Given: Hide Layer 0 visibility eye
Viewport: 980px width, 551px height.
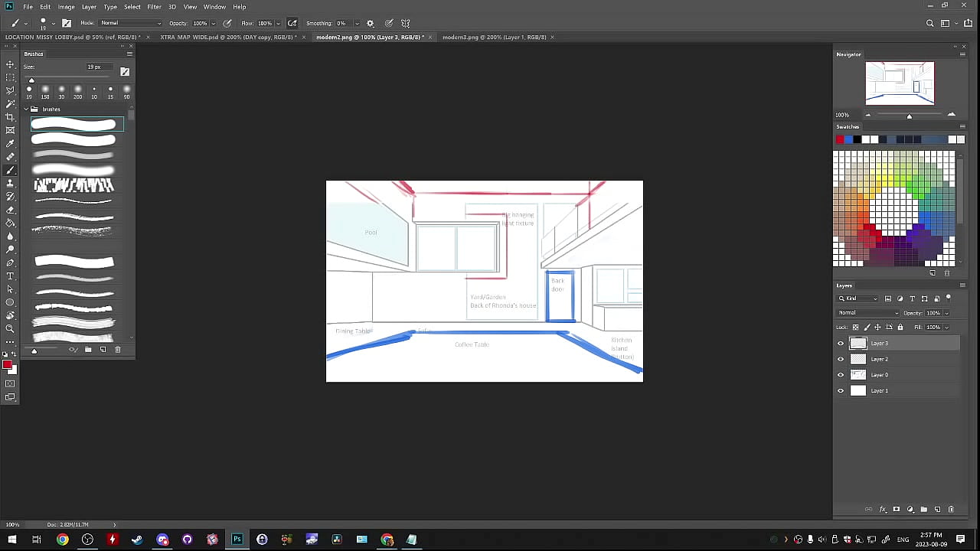Looking at the screenshot, I should (x=841, y=375).
